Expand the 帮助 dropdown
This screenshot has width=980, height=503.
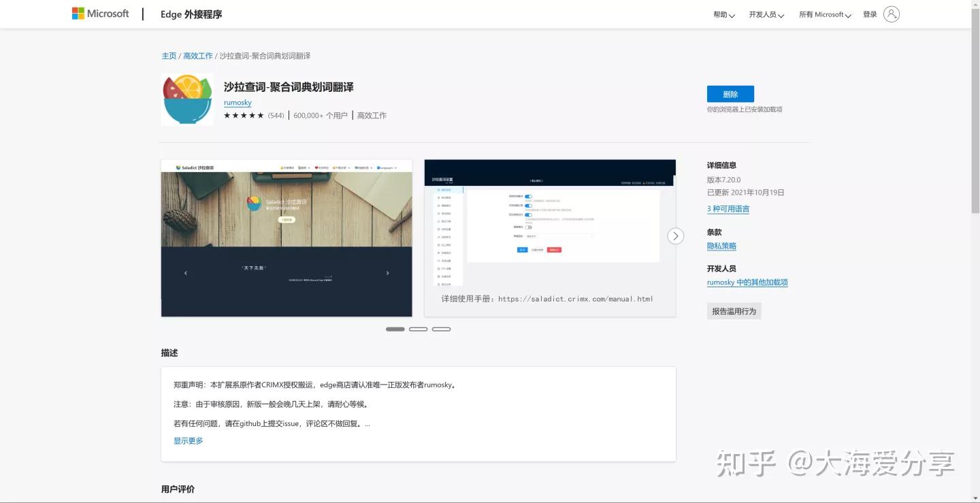tap(723, 14)
